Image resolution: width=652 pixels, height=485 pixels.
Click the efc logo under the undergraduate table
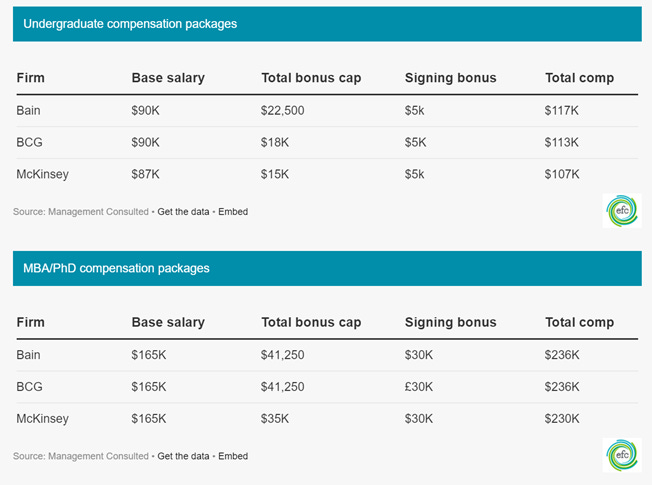click(622, 211)
